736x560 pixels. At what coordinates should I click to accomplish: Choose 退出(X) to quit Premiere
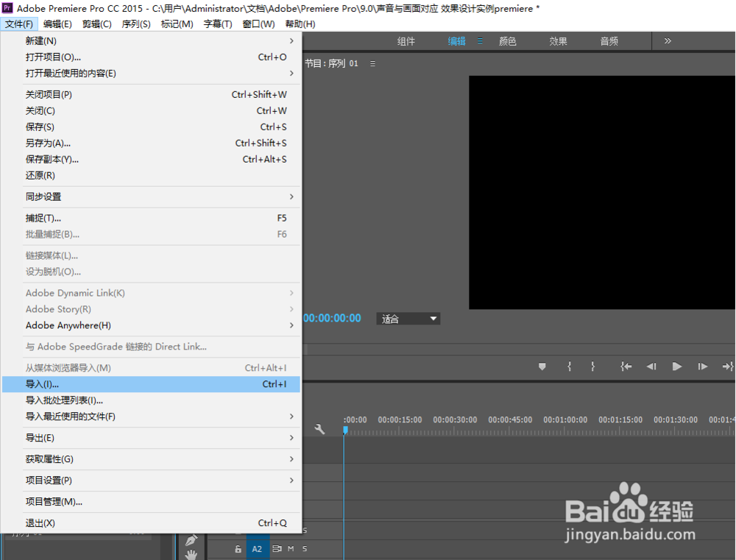tap(151, 523)
